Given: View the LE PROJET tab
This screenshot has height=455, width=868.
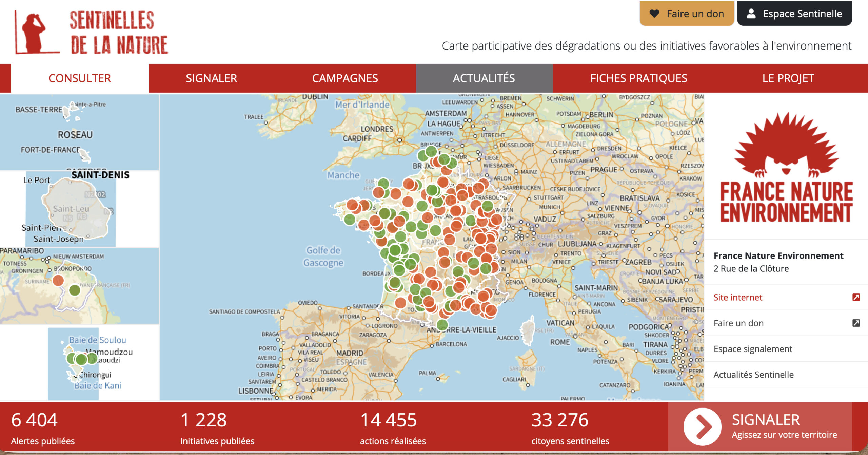Looking at the screenshot, I should click(788, 78).
